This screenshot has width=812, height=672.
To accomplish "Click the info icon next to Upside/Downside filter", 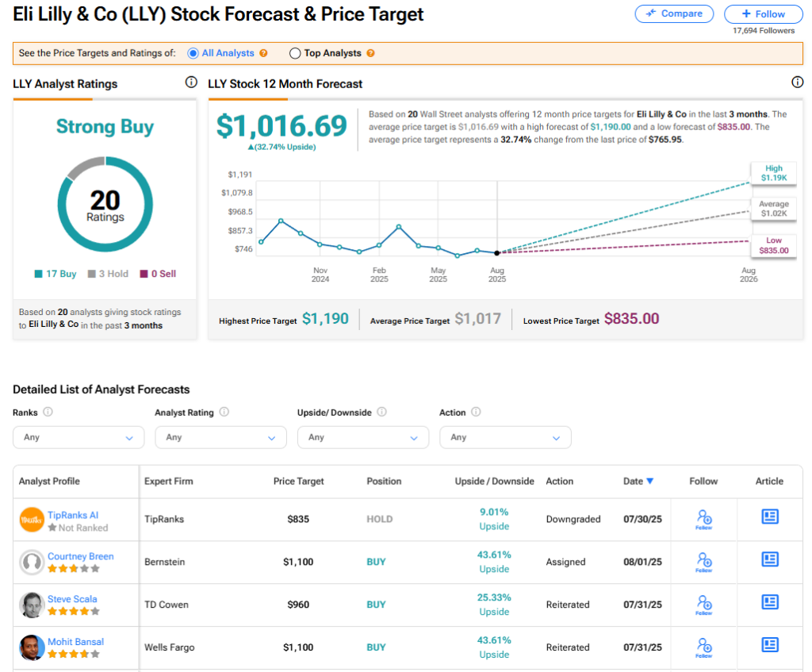I will pos(381,412).
